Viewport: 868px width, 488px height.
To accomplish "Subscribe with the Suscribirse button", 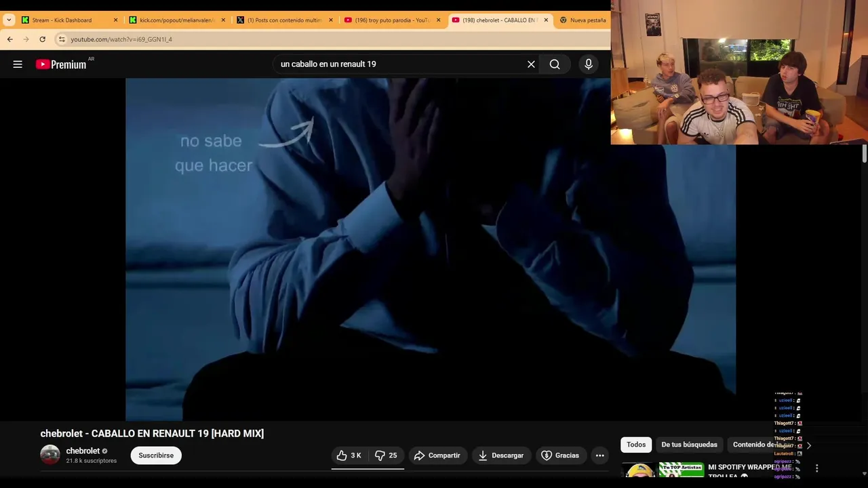I will [x=156, y=455].
